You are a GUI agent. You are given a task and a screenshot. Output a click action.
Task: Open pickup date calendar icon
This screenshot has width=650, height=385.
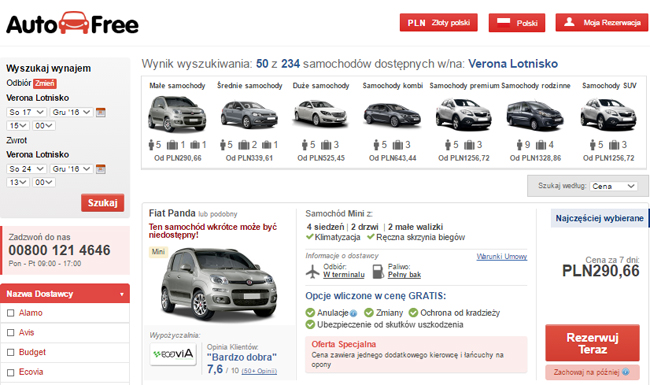[101, 112]
